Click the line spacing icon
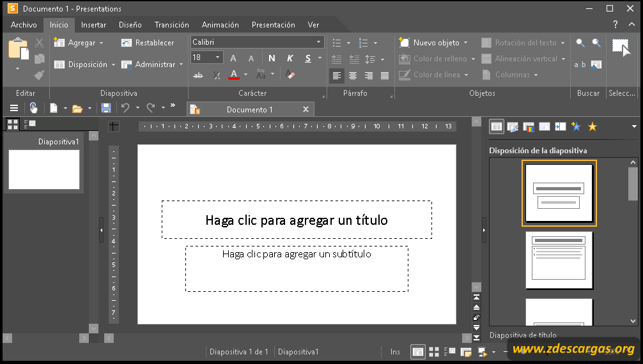This screenshot has width=643, height=364. (x=370, y=59)
